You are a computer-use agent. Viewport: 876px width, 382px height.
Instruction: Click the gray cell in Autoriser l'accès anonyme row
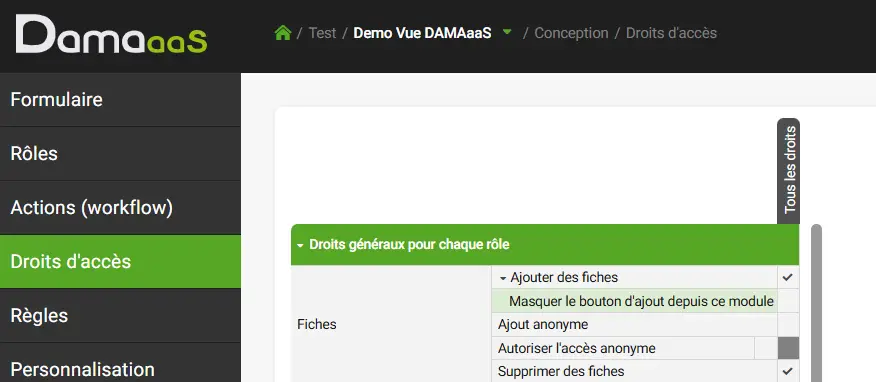coord(788,348)
